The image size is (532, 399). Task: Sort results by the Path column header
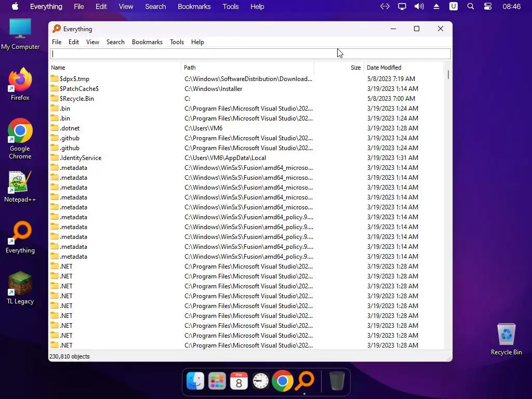click(x=248, y=68)
